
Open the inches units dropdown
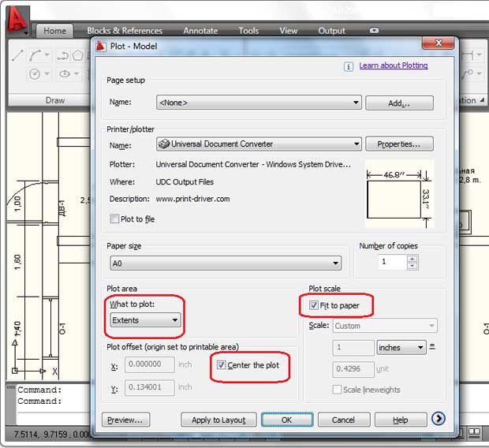coord(401,347)
